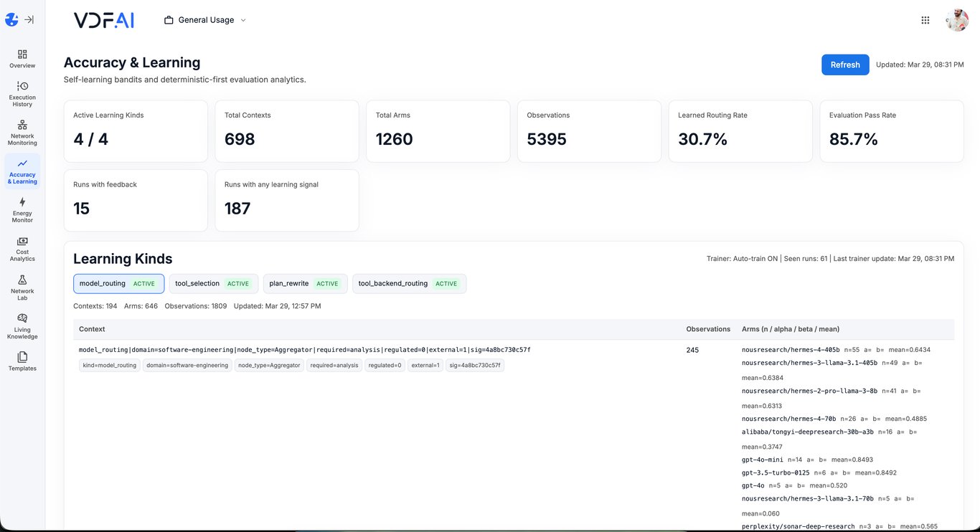Click the Runs with feedback value 15

click(82, 209)
